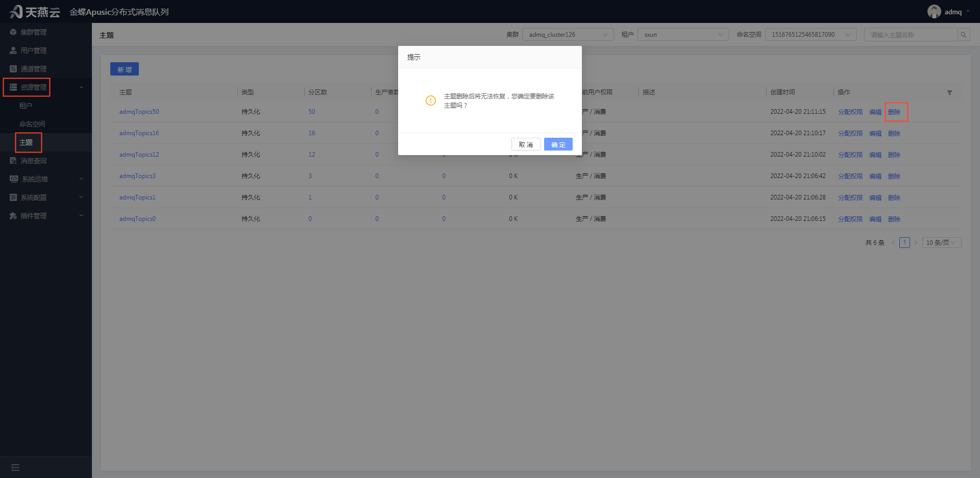
Task: Expand the 插件管理 submenu chevron
Action: pos(81,216)
